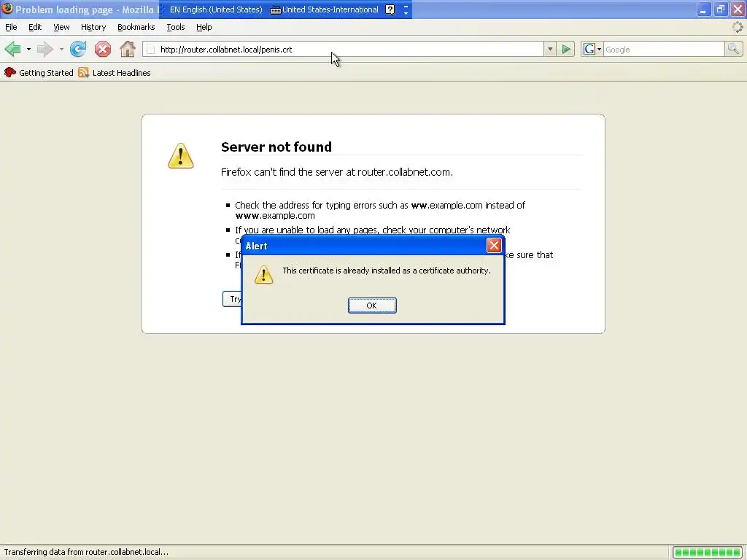This screenshot has width=747, height=560.
Task: Close the Alert dialog with red X
Action: (x=494, y=245)
